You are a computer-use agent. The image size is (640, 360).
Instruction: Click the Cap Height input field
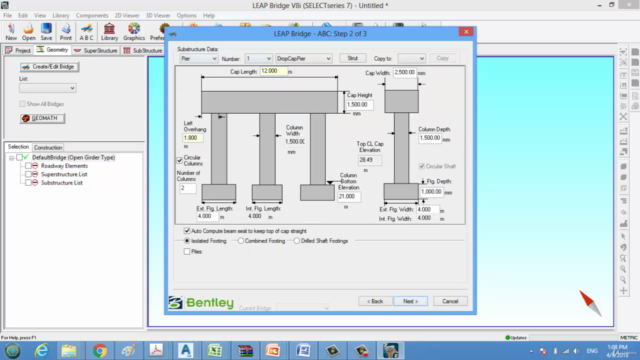coord(359,104)
